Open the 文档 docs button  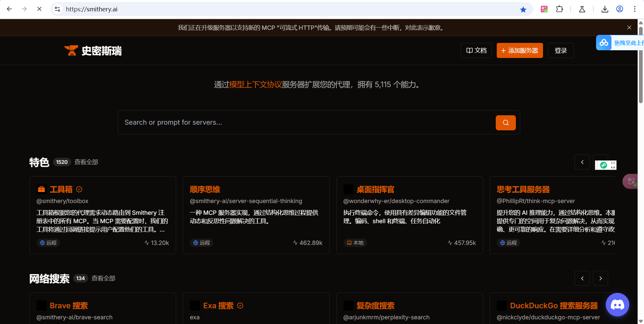pyautogui.click(x=476, y=51)
